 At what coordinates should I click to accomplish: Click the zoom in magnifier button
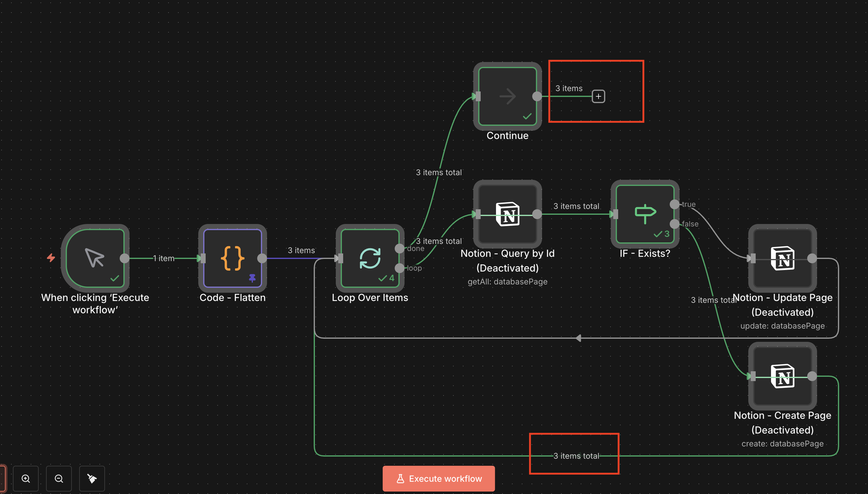click(x=26, y=478)
